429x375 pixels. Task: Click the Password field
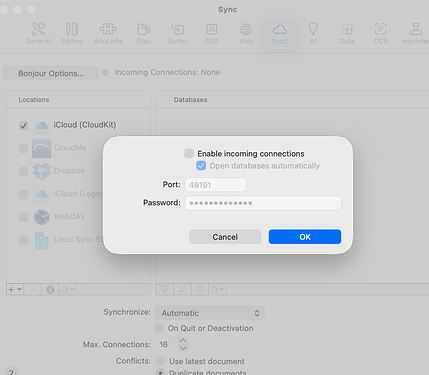click(263, 203)
